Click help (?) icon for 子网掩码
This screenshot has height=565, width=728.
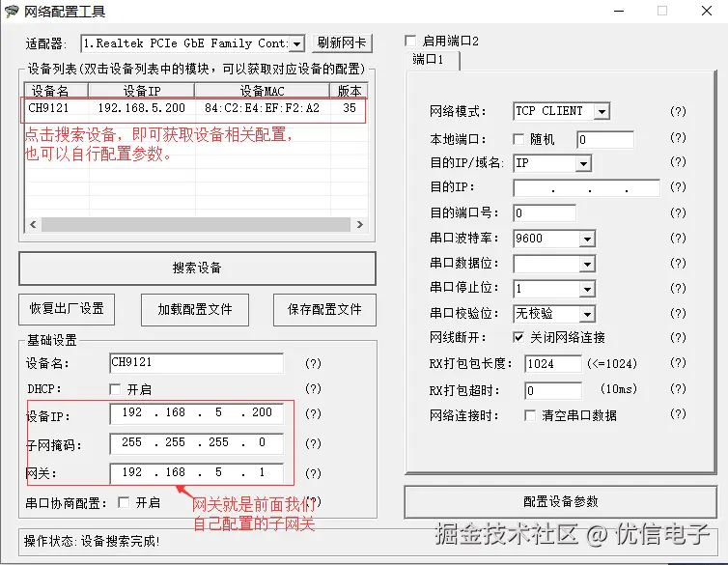pyautogui.click(x=313, y=444)
